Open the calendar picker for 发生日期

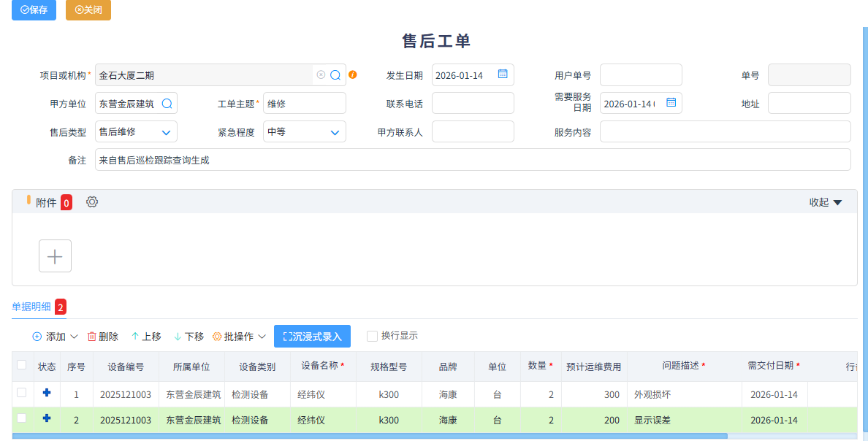502,74
